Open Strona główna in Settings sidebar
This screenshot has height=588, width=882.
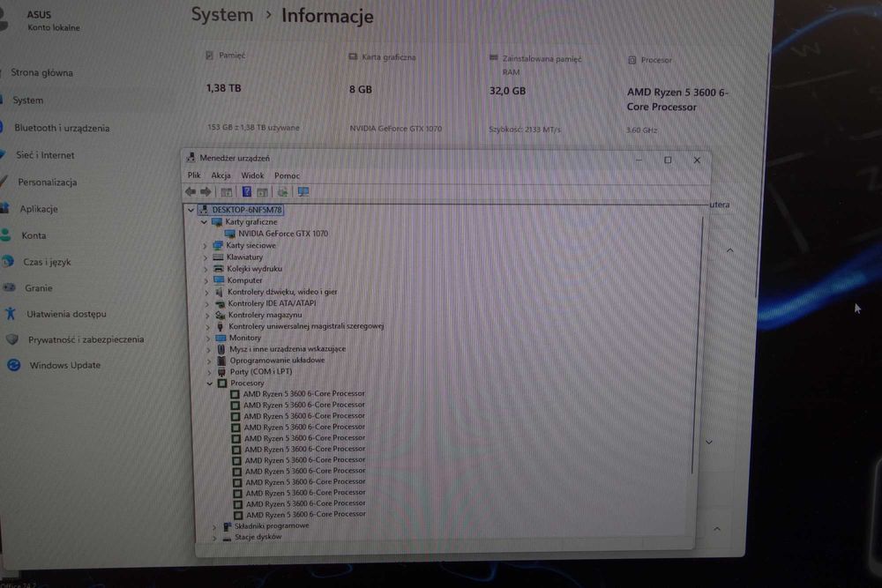pos(41,72)
